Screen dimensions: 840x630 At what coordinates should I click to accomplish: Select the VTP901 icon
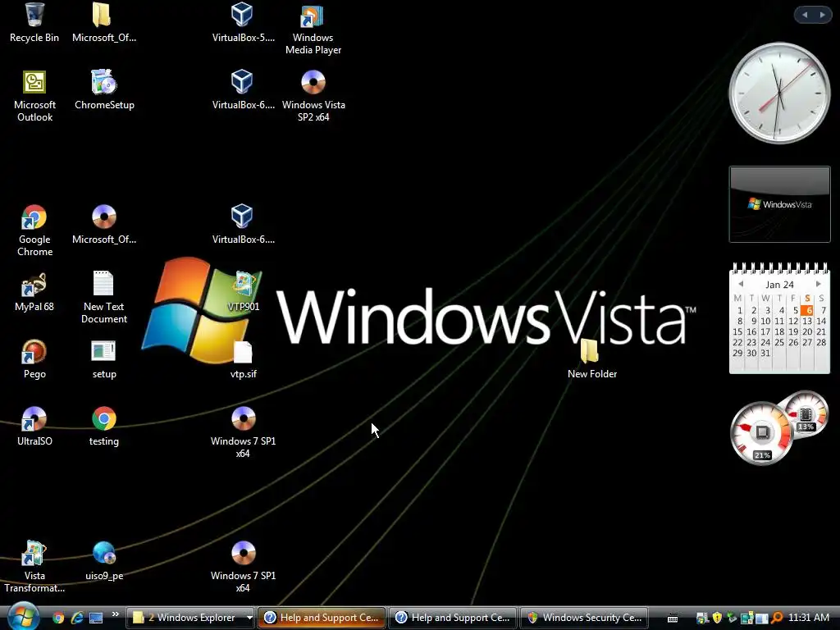coord(243,292)
